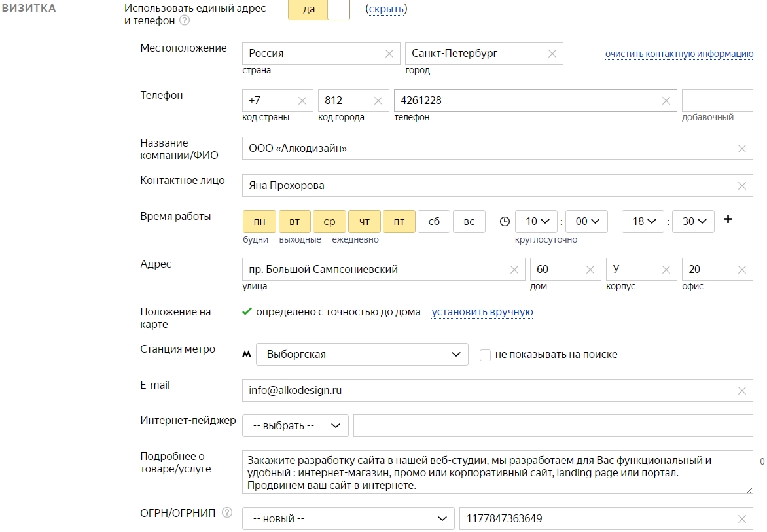
Task: Set working hours to 'круглосуточно'
Action: click(x=546, y=240)
